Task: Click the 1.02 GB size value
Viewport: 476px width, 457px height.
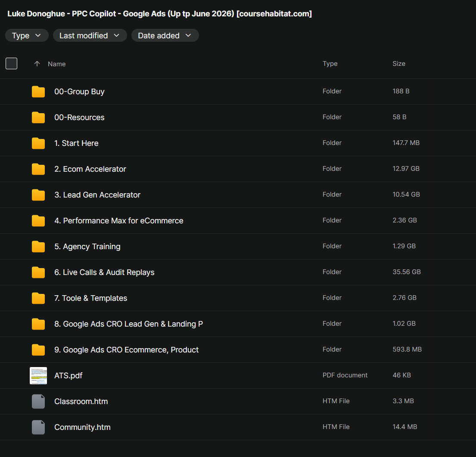Action: (x=404, y=323)
